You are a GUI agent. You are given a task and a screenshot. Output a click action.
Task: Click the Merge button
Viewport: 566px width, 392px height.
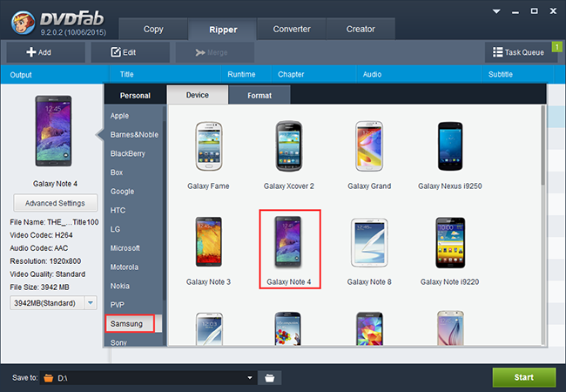[215, 52]
